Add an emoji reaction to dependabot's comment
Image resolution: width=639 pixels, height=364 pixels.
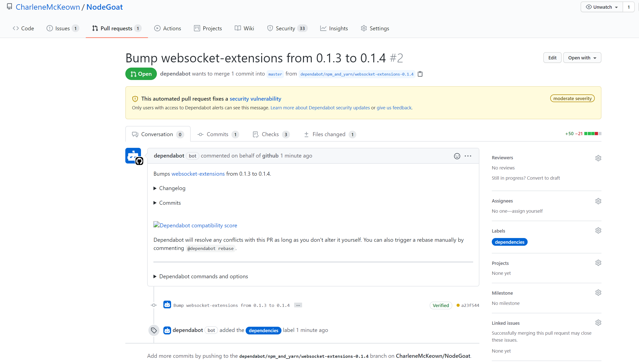pos(457,156)
